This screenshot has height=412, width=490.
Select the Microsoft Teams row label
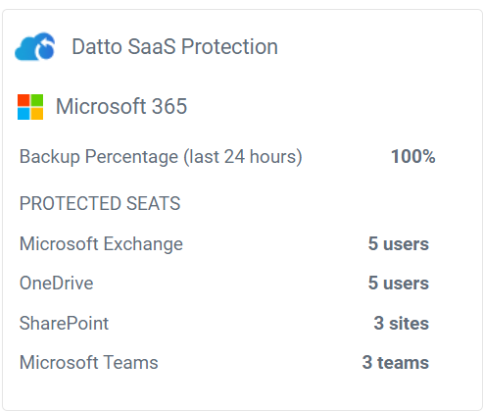pyautogui.click(x=88, y=362)
